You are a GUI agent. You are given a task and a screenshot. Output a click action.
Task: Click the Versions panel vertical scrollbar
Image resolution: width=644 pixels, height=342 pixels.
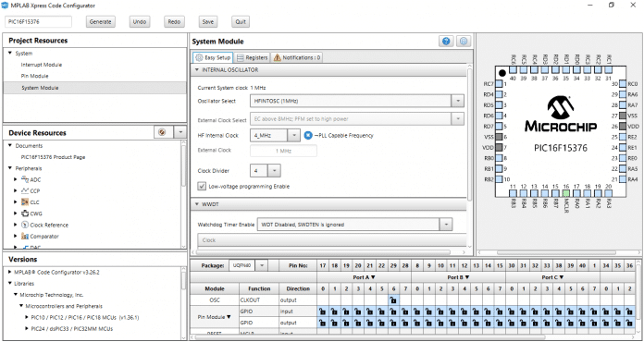pos(183,281)
